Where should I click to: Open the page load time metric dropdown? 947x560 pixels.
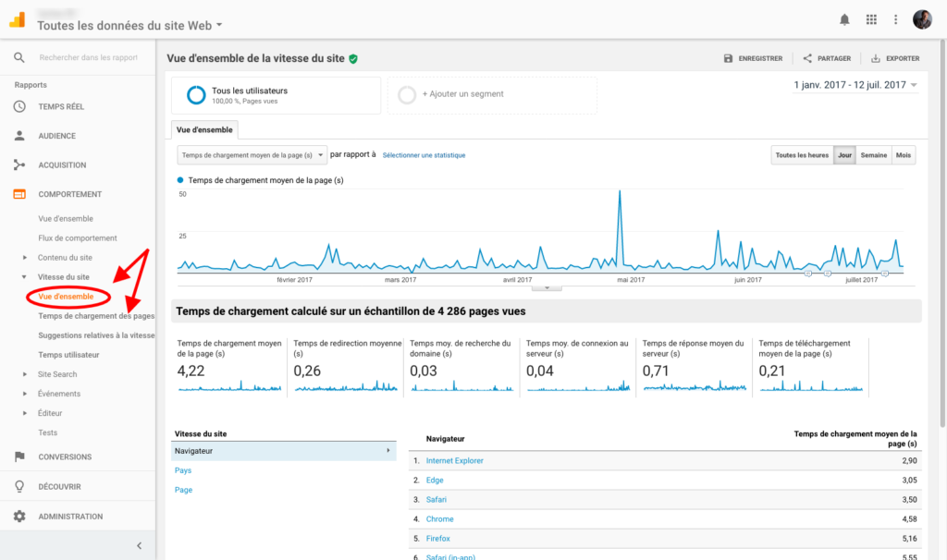point(252,155)
